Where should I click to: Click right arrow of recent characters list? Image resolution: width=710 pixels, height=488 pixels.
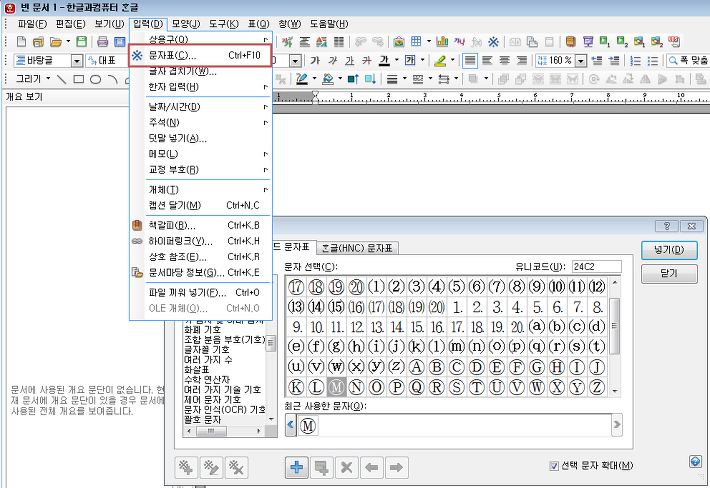[616, 425]
